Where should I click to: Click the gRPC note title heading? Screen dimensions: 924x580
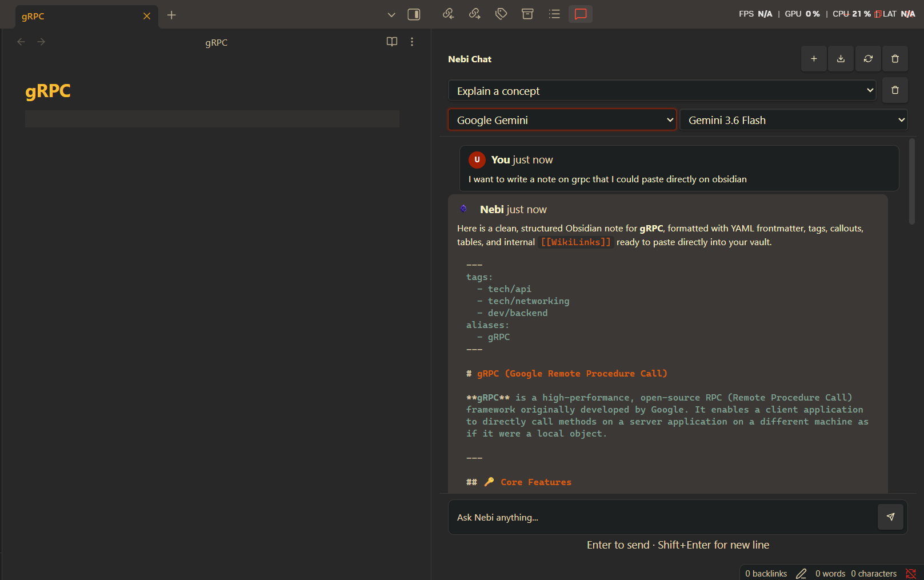tap(48, 91)
